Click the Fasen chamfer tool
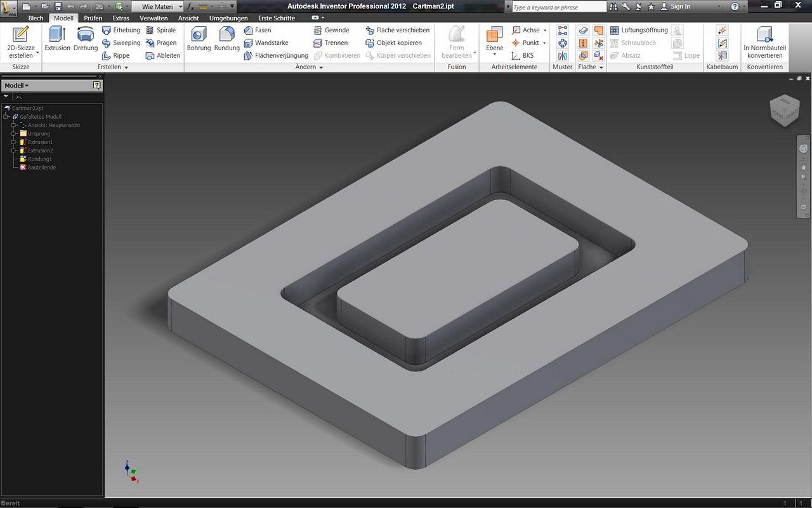Image resolution: width=812 pixels, height=508 pixels. pos(258,30)
